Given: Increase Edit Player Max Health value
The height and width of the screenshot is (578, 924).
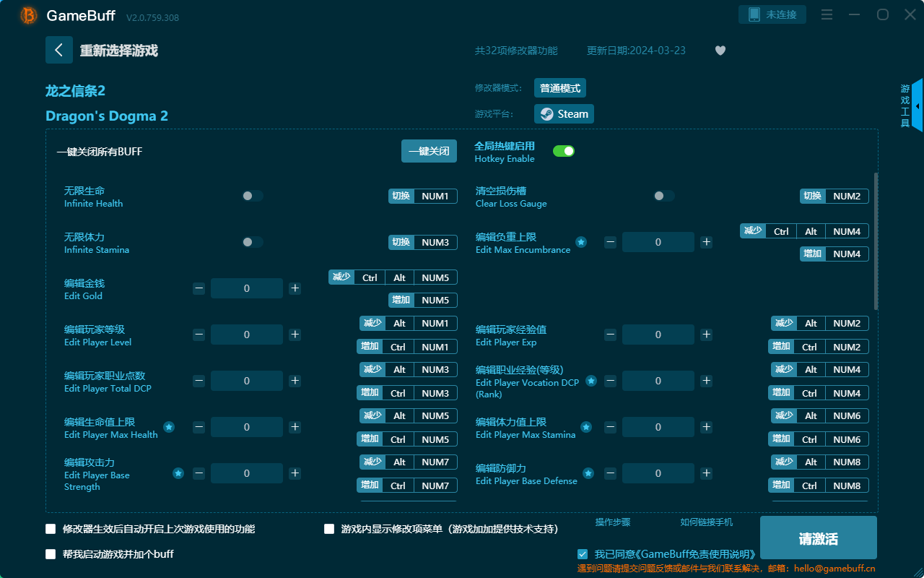Looking at the screenshot, I should pyautogui.click(x=295, y=427).
